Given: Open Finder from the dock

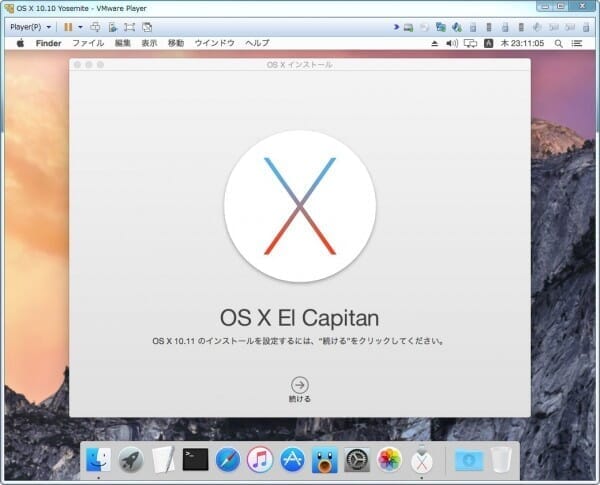Looking at the screenshot, I should click(x=98, y=459).
